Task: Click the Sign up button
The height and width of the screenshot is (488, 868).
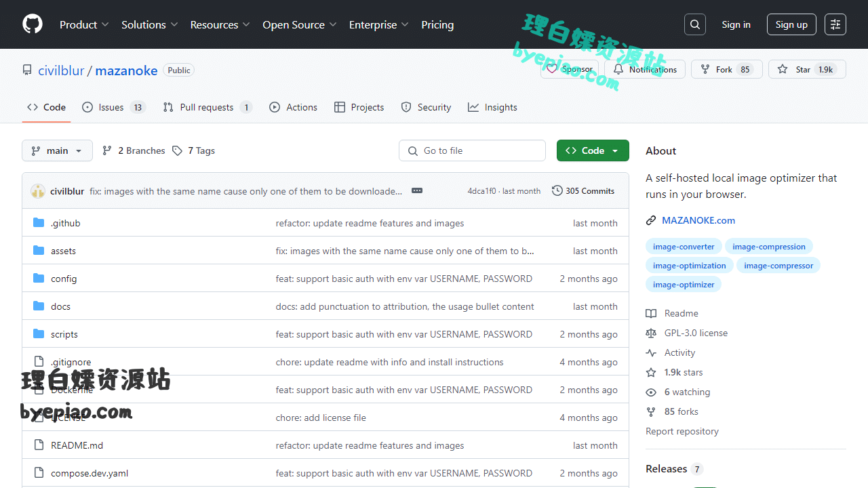Action: pyautogui.click(x=791, y=24)
